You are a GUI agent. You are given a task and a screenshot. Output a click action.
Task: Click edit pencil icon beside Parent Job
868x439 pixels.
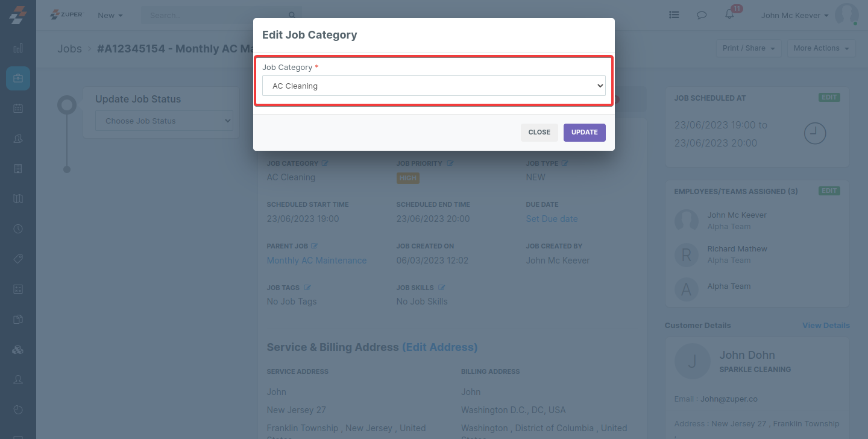[314, 246]
